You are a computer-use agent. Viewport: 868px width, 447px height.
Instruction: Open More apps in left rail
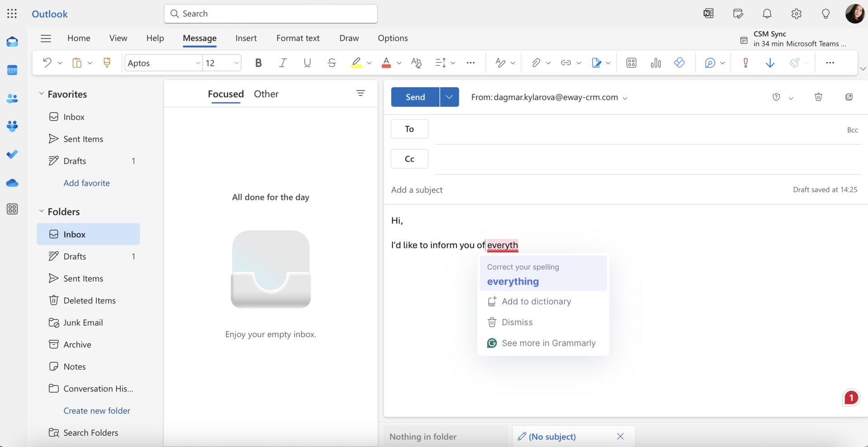[x=12, y=209]
